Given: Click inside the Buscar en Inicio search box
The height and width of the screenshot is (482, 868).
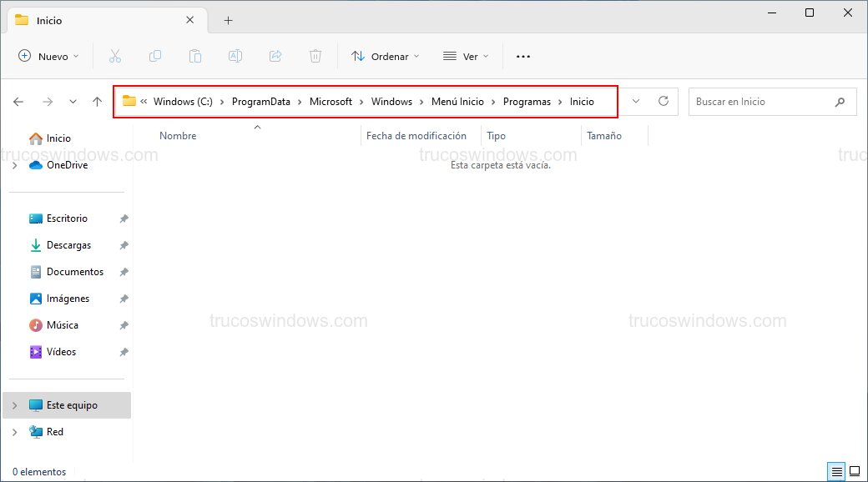Looking at the screenshot, I should 764,101.
